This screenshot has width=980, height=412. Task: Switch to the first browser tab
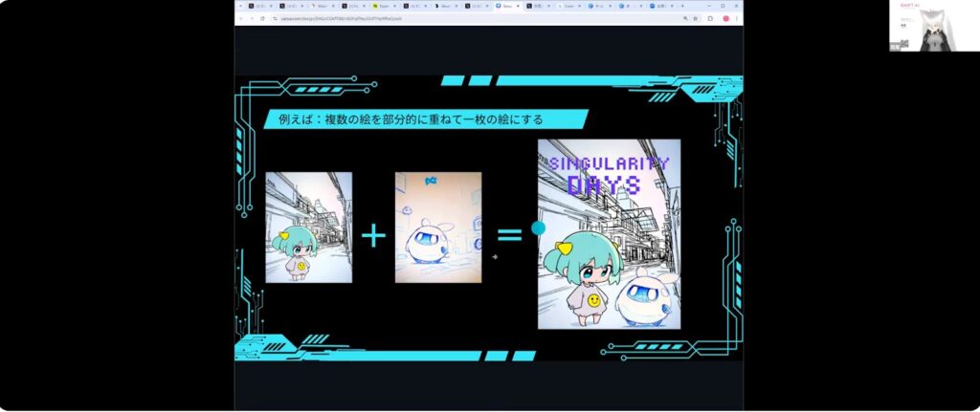coord(258,6)
